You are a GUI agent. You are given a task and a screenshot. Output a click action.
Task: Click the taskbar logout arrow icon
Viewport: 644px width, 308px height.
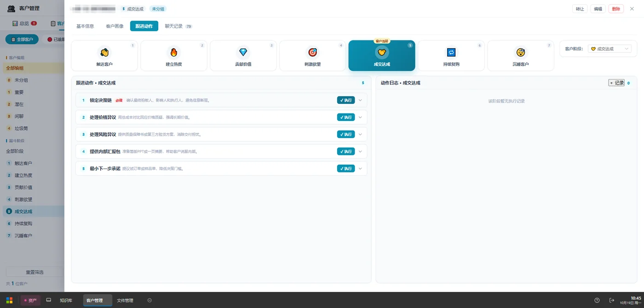coord(612,300)
